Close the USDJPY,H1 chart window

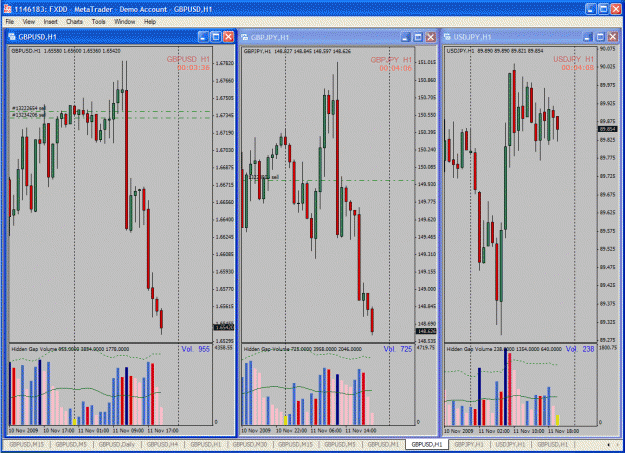(613, 37)
